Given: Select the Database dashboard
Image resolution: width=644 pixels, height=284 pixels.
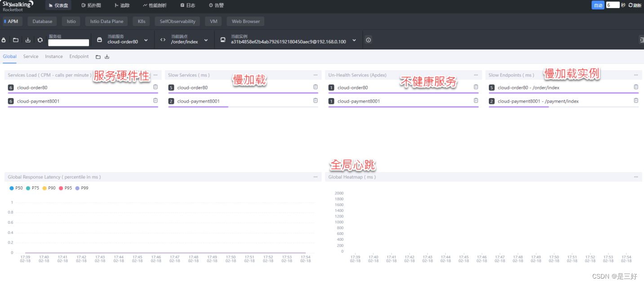Looking at the screenshot, I should tap(42, 21).
